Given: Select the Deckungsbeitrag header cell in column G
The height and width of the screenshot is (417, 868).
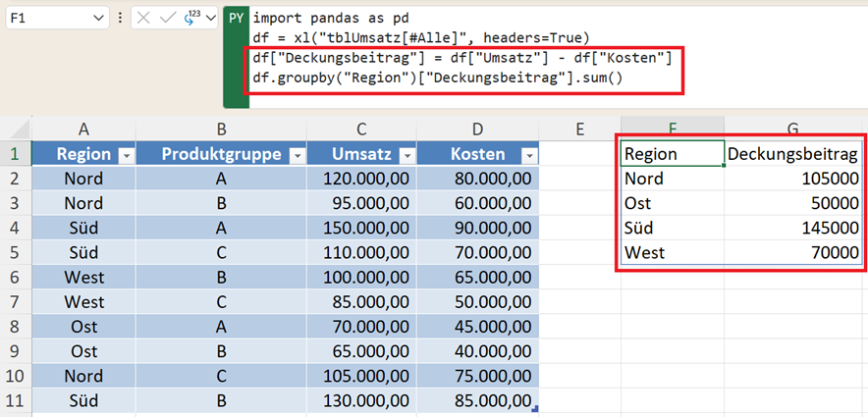Looking at the screenshot, I should 794,154.
